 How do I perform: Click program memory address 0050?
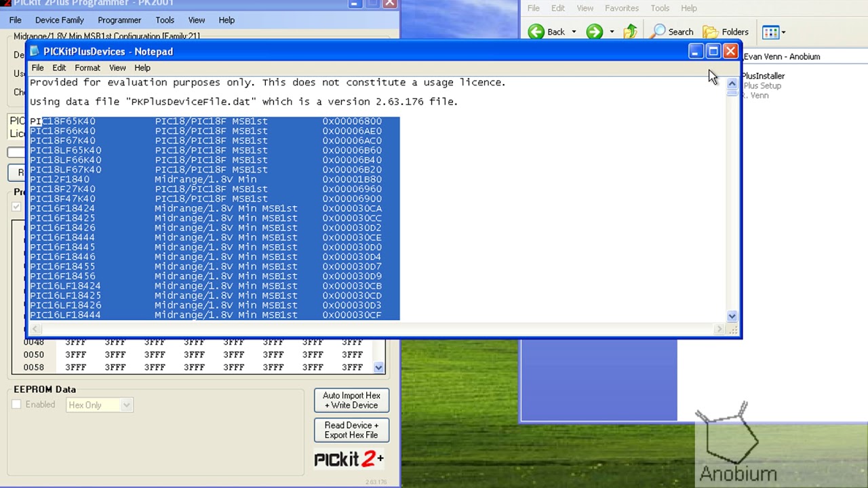tap(34, 354)
